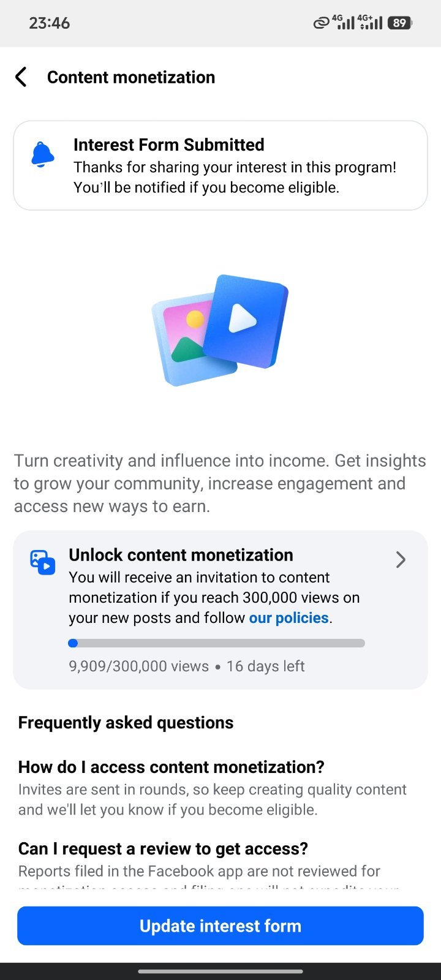Tap the first 4G signal strength icon
The image size is (441, 980).
pos(344,23)
